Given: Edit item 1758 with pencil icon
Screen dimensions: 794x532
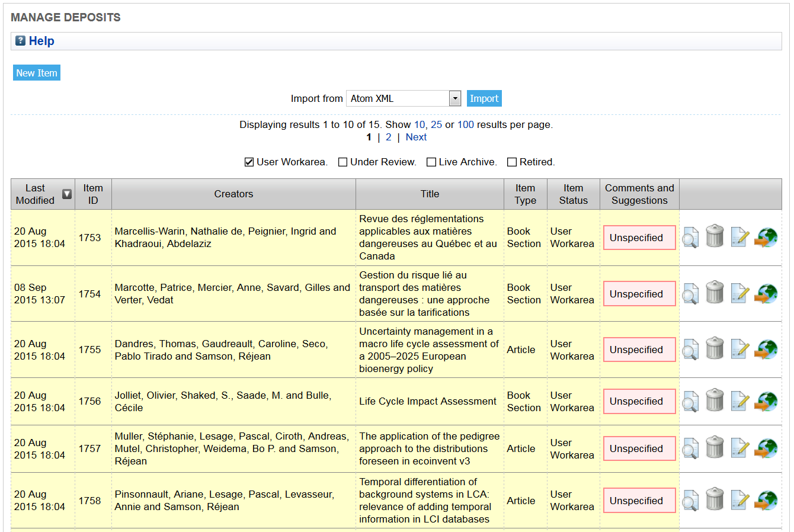Looking at the screenshot, I should coord(739,500).
